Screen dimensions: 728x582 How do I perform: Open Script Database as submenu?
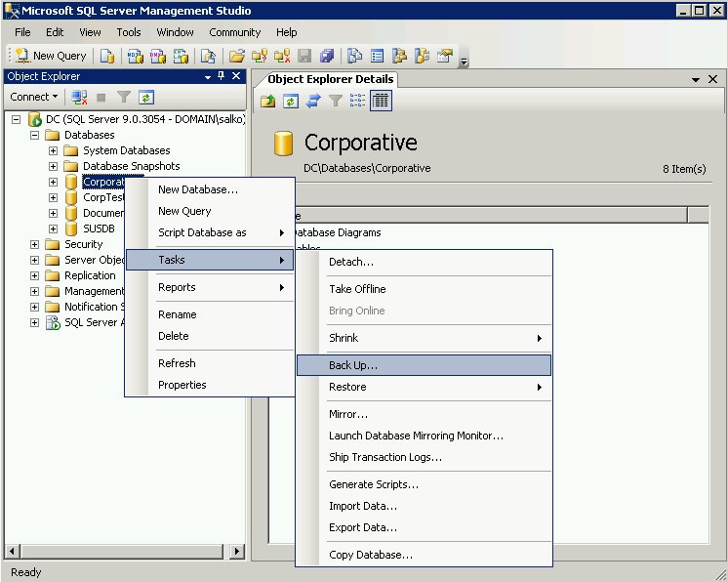210,232
